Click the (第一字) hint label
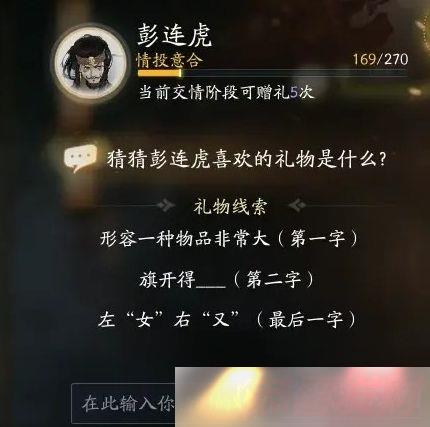Screen dimensions: 430x427 click(318, 239)
